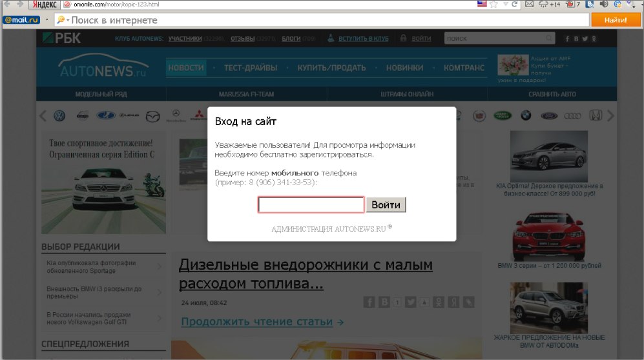Open the СРАВНИТЬ АВТО submenu item

(x=552, y=94)
